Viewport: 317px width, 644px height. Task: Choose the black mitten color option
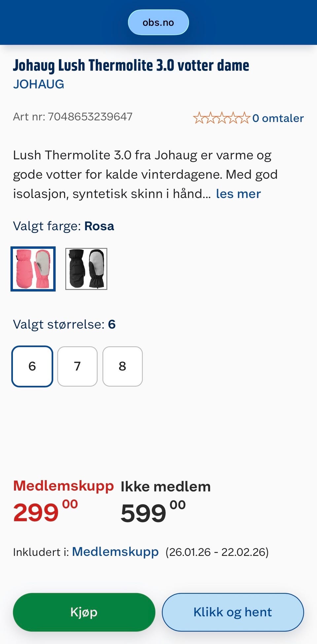coord(86,269)
